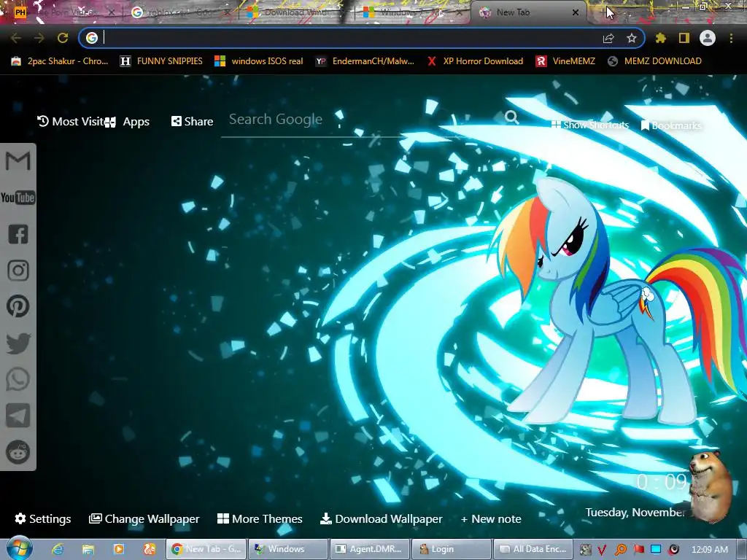
Task: Open the Apps menu
Action: [x=128, y=122]
